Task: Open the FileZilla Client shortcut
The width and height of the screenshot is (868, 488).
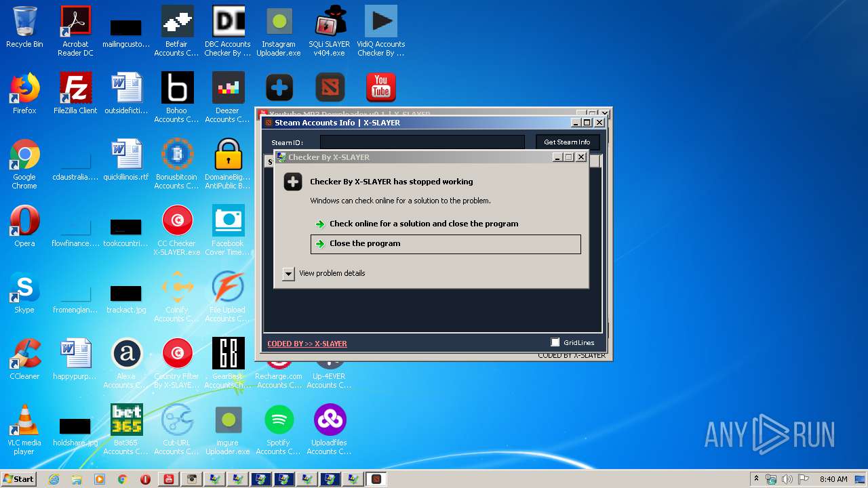Action: pyautogui.click(x=75, y=94)
